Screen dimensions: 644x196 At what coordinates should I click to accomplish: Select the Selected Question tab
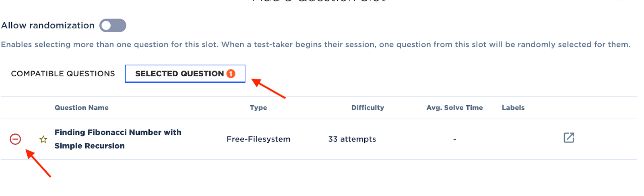point(185,74)
